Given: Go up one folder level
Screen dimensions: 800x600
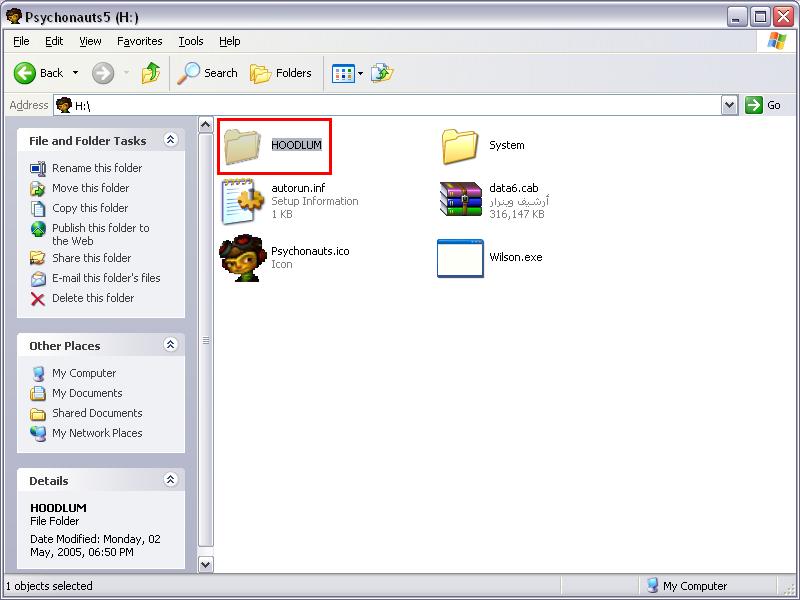Looking at the screenshot, I should pos(151,73).
